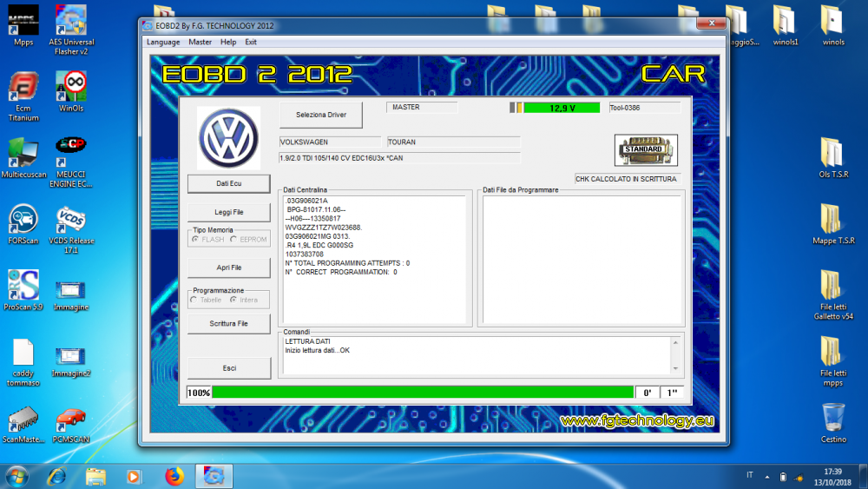This screenshot has width=868, height=489.
Task: Click the STANDARD connector icon
Action: 646,149
